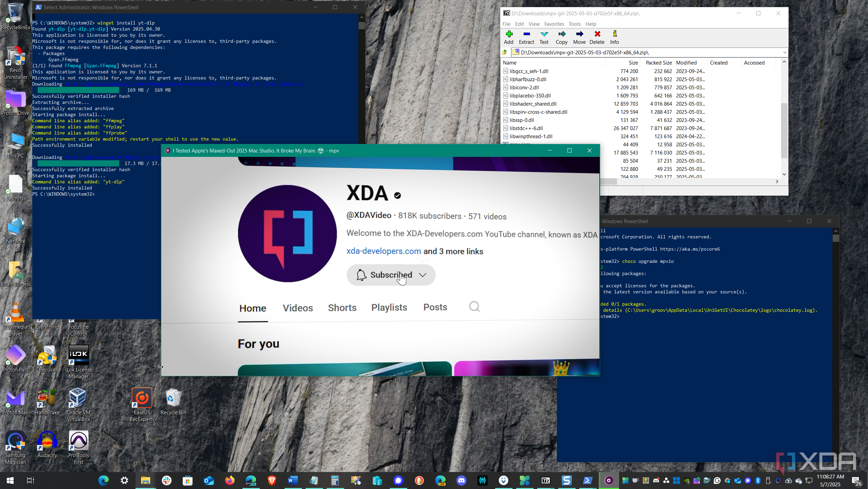The width and height of the screenshot is (868, 489).
Task: Select libwinpthread-1.dll in 7-Zip list
Action: 531,136
